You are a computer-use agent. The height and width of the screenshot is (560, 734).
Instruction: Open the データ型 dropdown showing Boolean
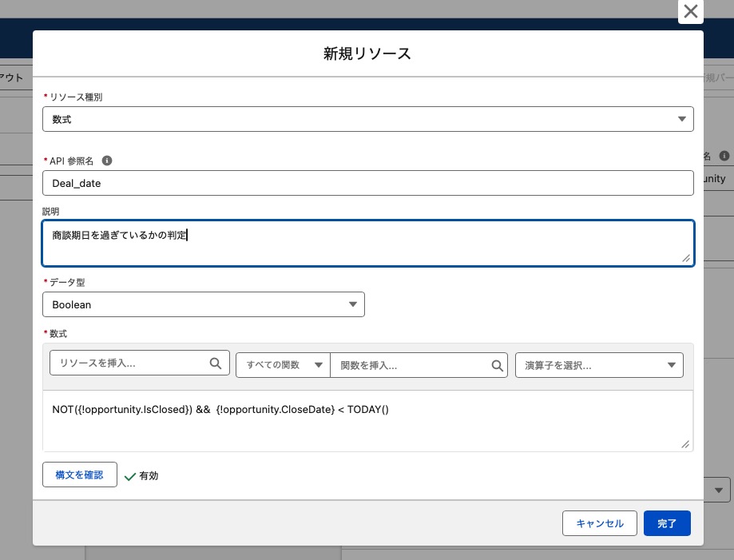[204, 304]
